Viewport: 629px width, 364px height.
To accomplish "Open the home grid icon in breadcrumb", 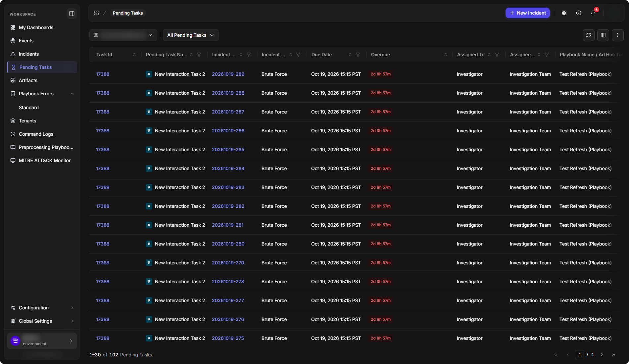I will pos(96,13).
